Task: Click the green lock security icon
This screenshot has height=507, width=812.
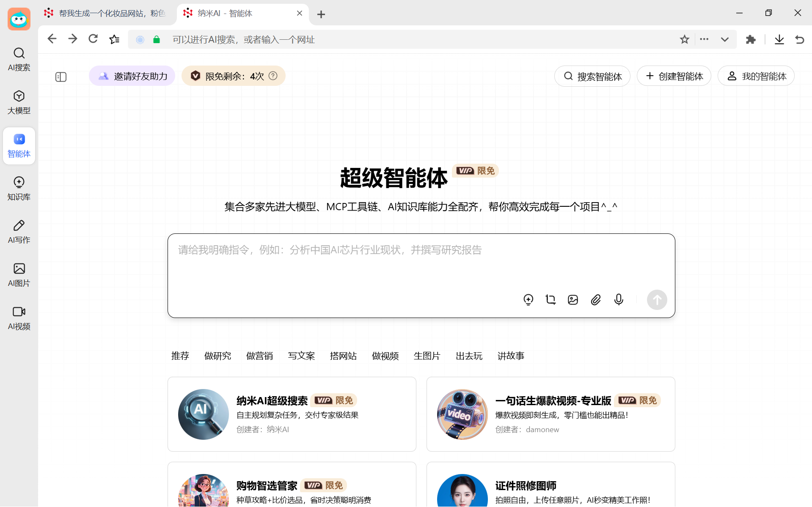Action: 157,39
